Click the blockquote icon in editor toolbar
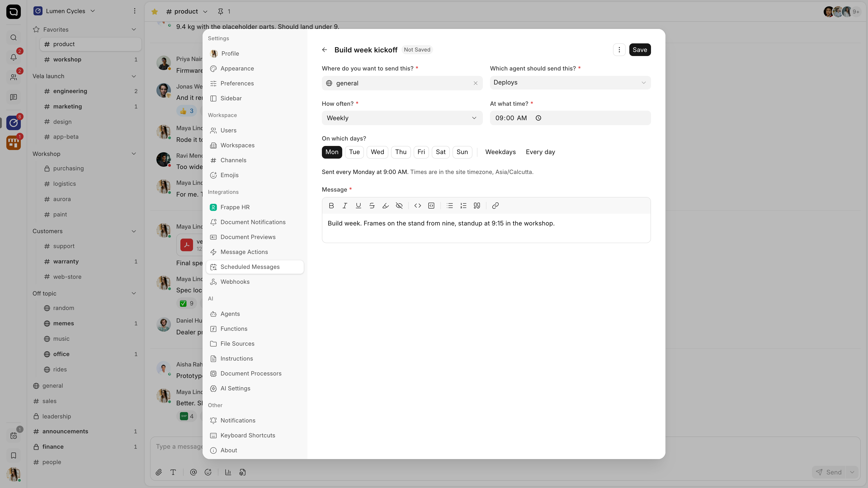This screenshot has height=488, width=868. (477, 205)
